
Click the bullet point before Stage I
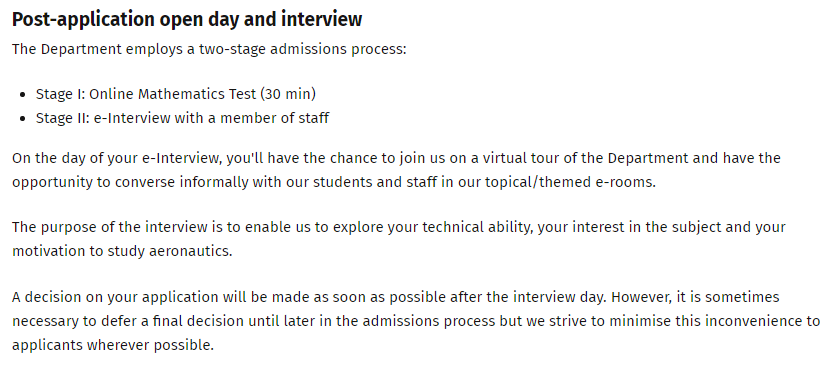pos(22,95)
